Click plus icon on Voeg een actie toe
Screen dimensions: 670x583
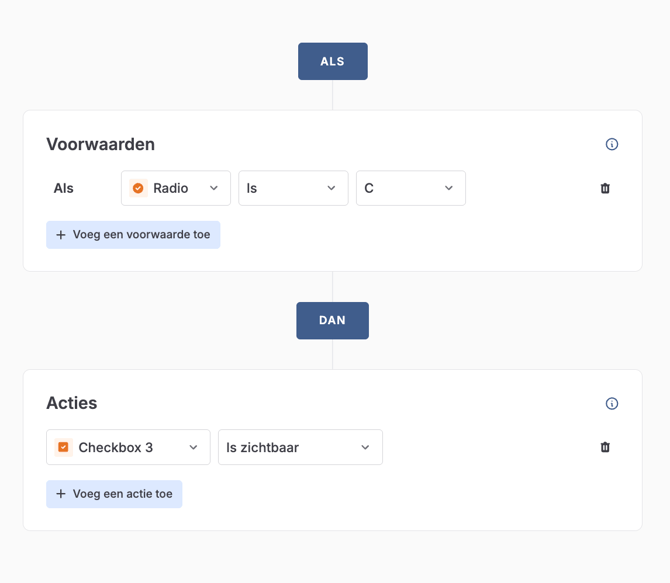coord(61,494)
